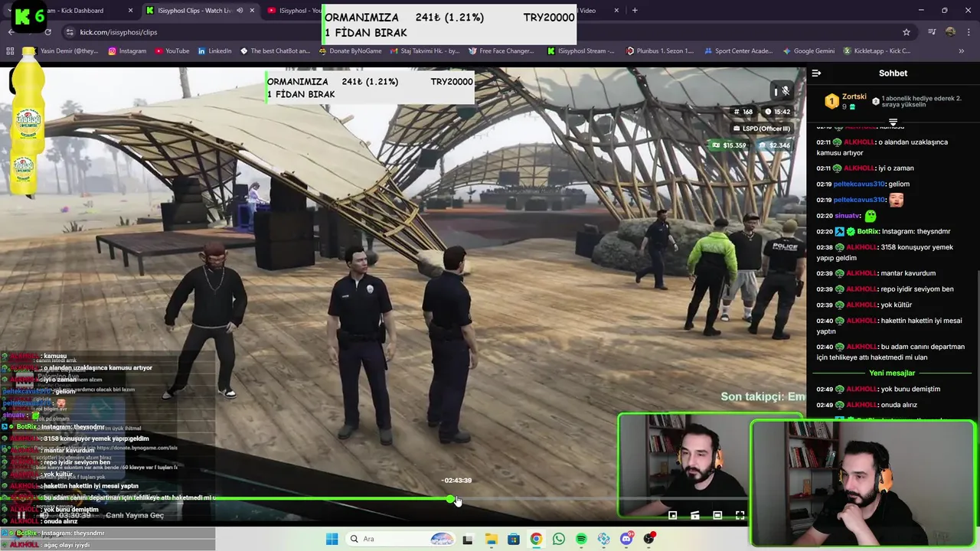Open the Kicklet.app bookmark

tap(877, 51)
